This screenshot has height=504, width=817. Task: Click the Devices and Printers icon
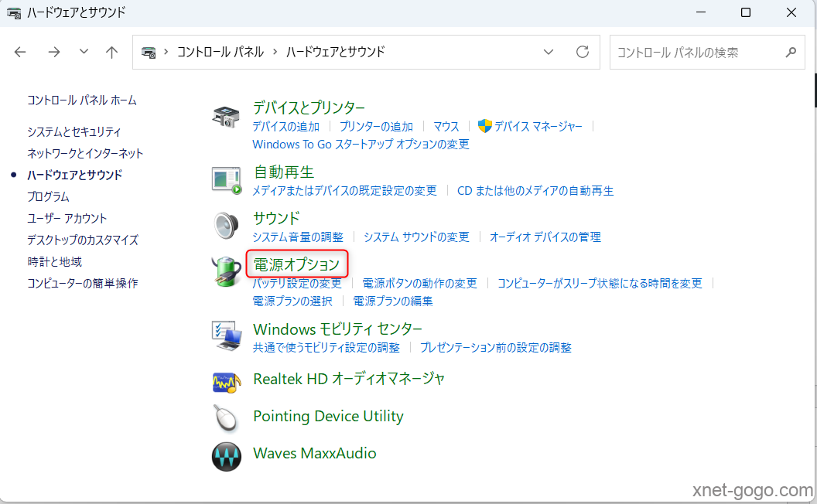(x=226, y=117)
